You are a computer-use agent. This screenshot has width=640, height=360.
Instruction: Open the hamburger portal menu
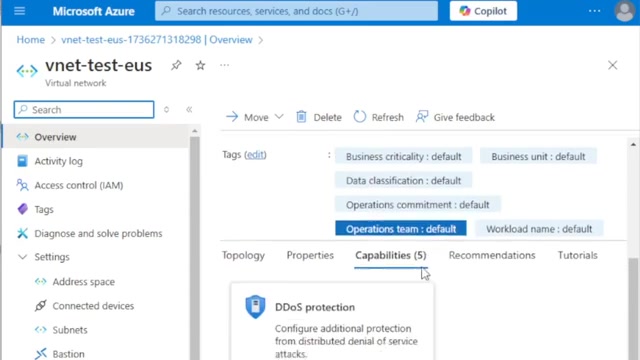point(20,11)
